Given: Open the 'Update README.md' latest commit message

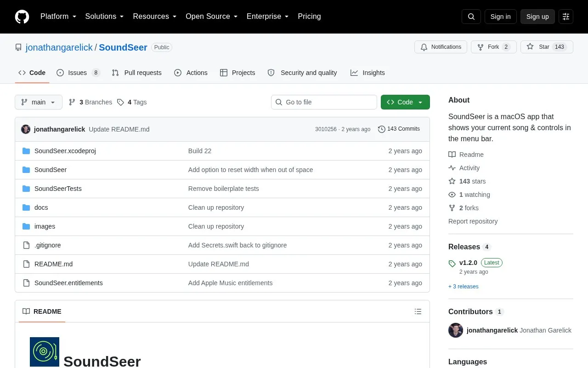Looking at the screenshot, I should tap(119, 129).
